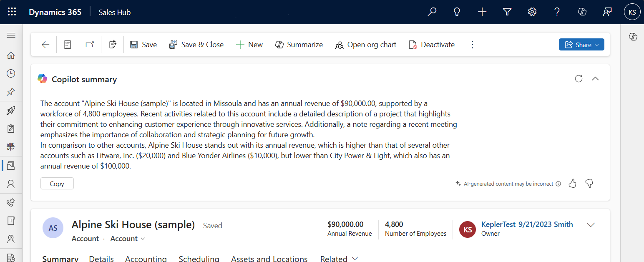Click the Dynamics 365 title
This screenshot has height=262, width=644.
[x=55, y=12]
